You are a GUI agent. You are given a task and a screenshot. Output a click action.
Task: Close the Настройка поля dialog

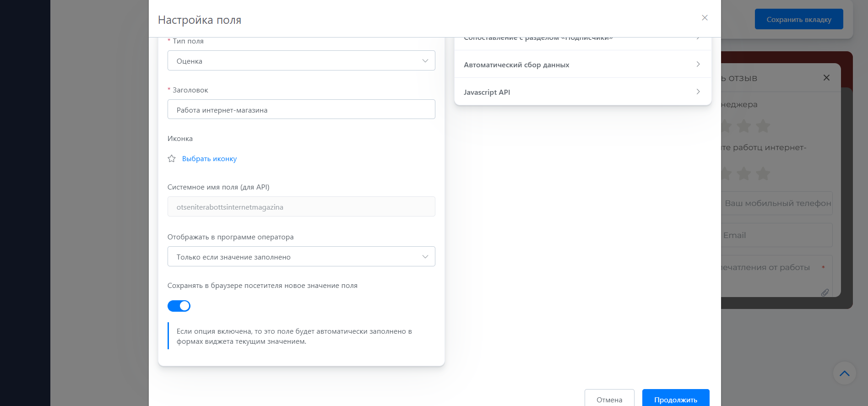pyautogui.click(x=705, y=18)
